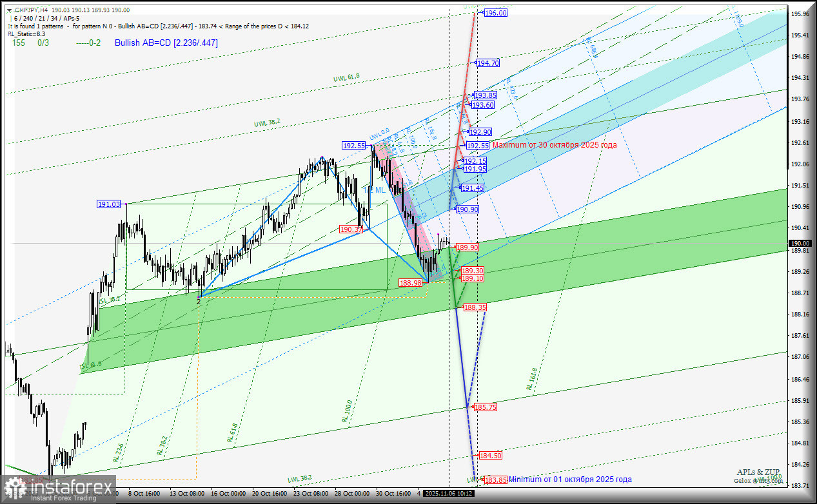This screenshot has width=817, height=504.
Task: Click the pivot marker '2' under the October low
Action: [x=199, y=301]
